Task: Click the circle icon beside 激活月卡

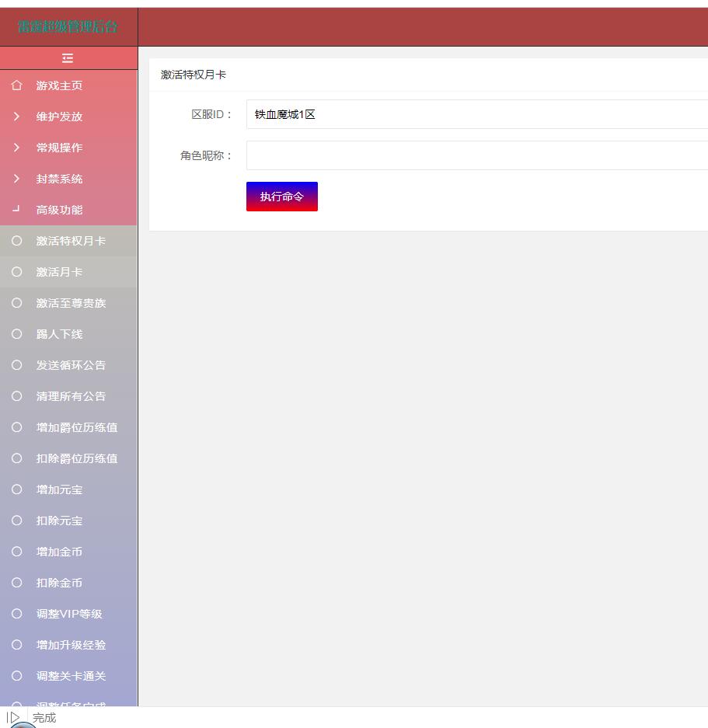Action: click(17, 272)
